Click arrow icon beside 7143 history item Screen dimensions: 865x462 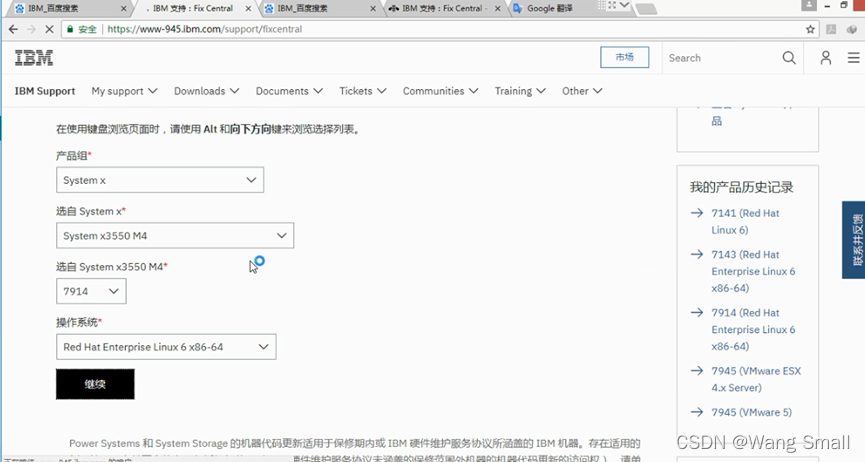(697, 254)
